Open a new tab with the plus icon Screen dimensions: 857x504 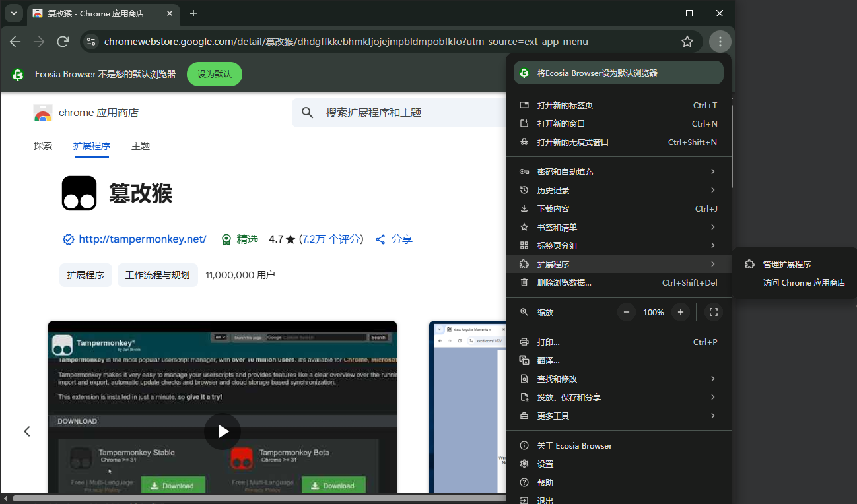pyautogui.click(x=193, y=13)
